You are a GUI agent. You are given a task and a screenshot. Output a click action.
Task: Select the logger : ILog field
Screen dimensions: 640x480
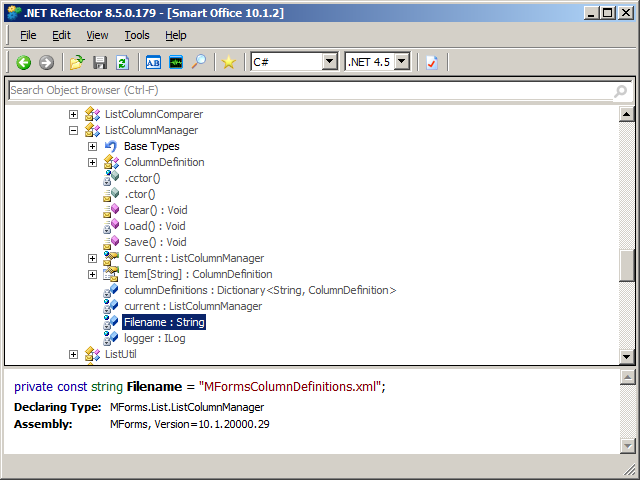[155, 338]
